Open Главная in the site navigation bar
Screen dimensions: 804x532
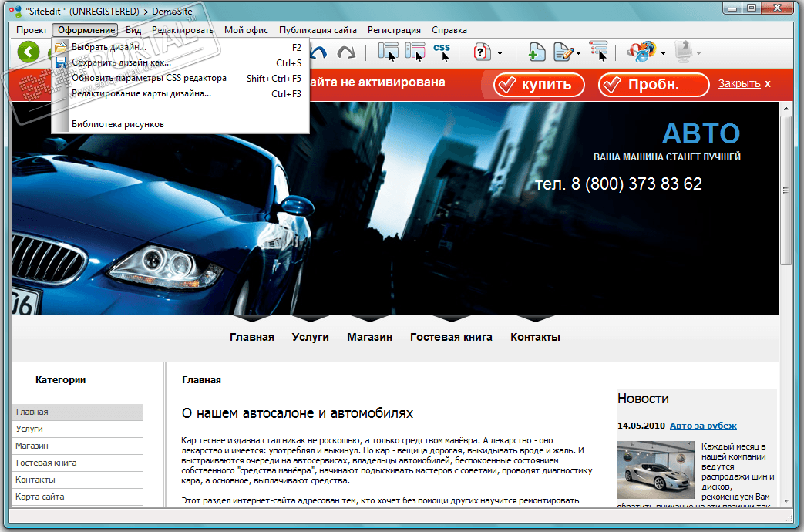click(252, 337)
